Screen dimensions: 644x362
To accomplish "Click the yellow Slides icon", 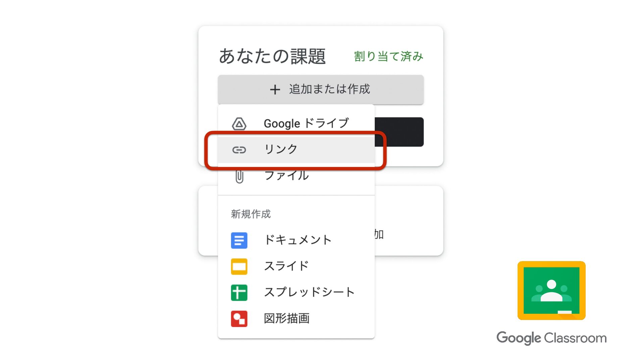I will 239,266.
